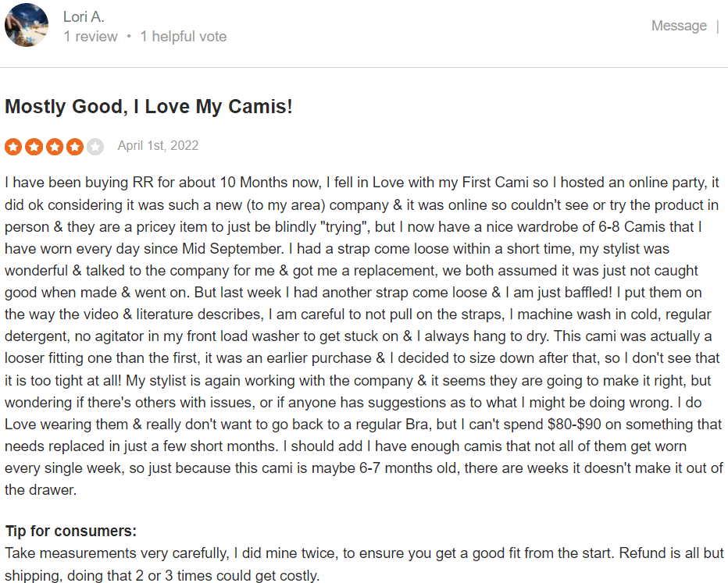
Task: Click the reviewer name Lori A.
Action: (84, 16)
